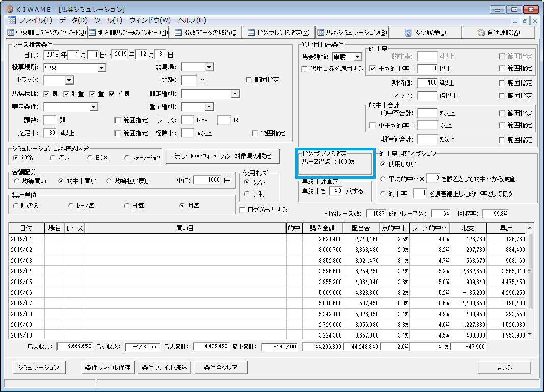Click 指数データの取得 toolbar item

206,32
